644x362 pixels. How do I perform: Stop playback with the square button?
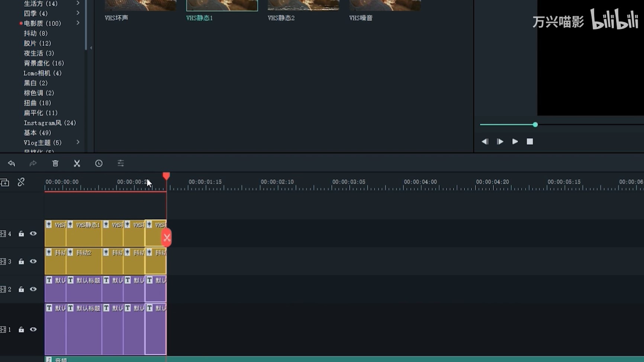530,142
